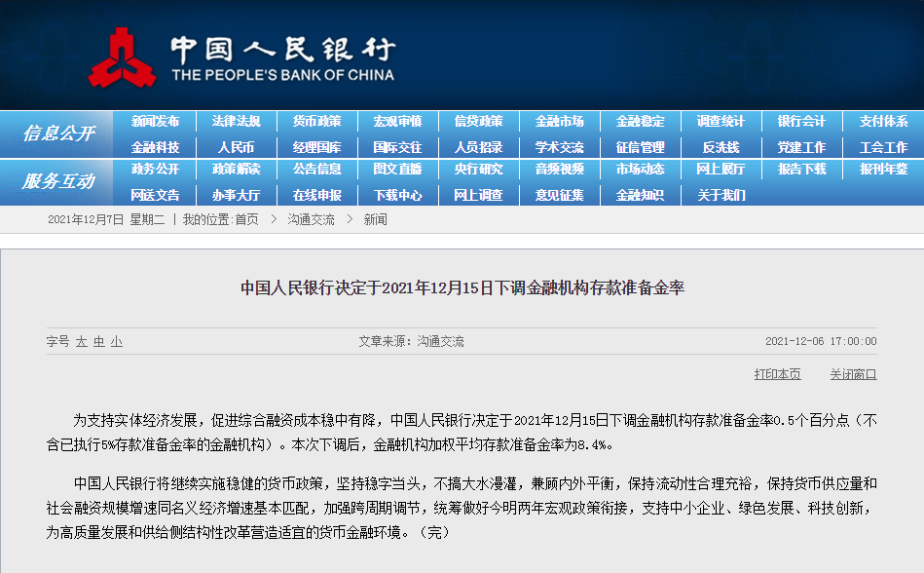
Task: Select 支付体系 in the navigation bar
Action: click(x=883, y=122)
